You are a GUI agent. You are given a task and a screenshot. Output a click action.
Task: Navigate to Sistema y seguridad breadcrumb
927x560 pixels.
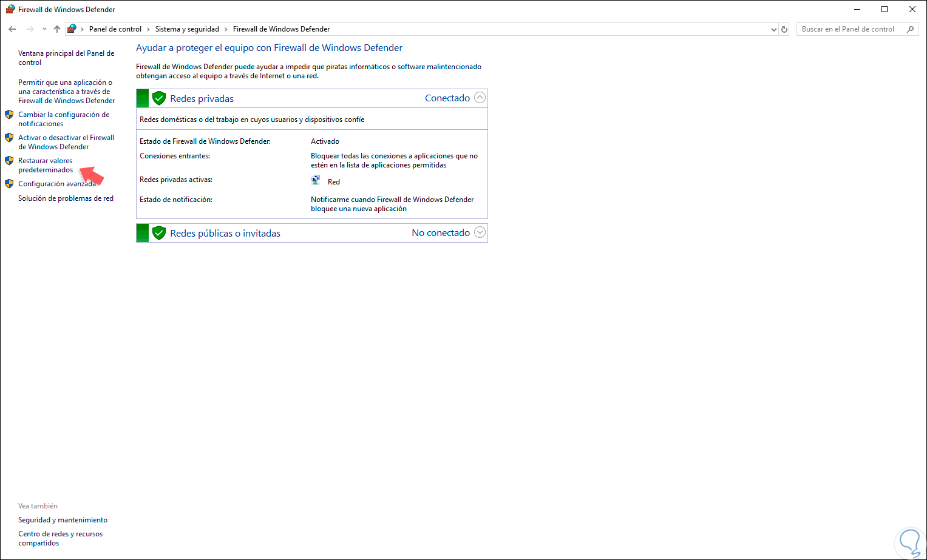[187, 29]
